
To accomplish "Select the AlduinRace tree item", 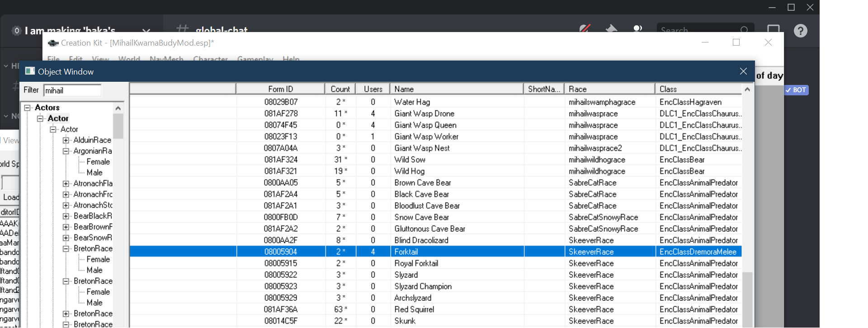I will tap(92, 140).
